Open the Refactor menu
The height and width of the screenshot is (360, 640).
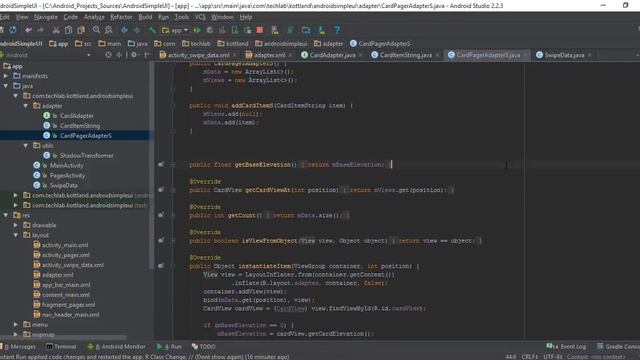click(x=121, y=17)
